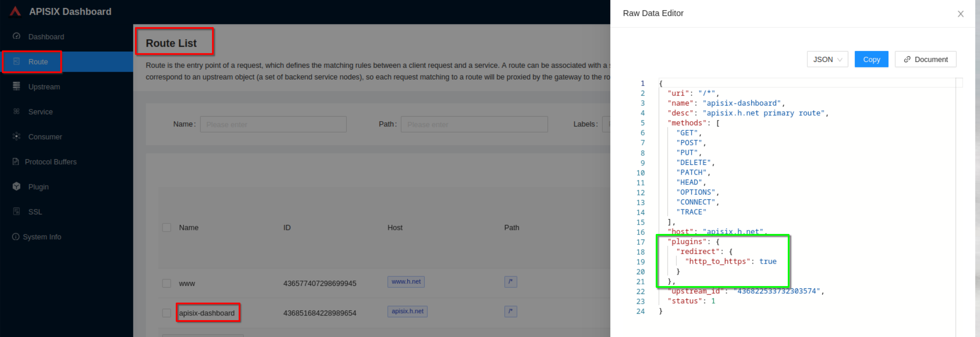Viewport: 980px width, 337px height.
Task: Focus the Path search input field
Action: [473, 124]
